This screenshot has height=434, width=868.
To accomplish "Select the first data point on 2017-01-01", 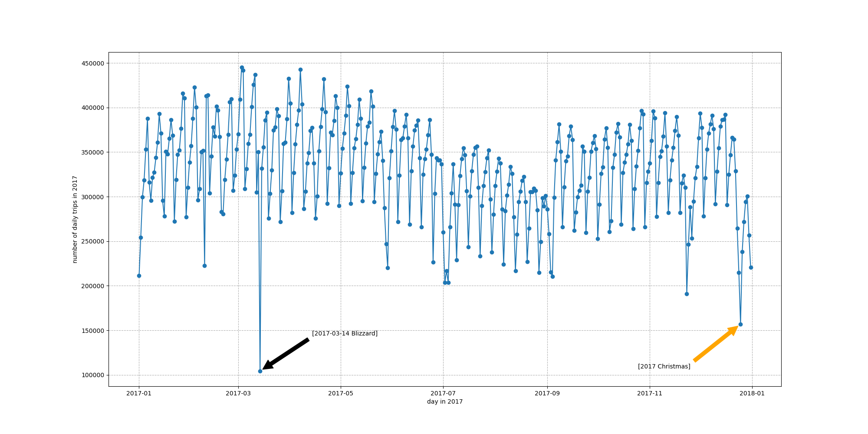I will pos(139,276).
